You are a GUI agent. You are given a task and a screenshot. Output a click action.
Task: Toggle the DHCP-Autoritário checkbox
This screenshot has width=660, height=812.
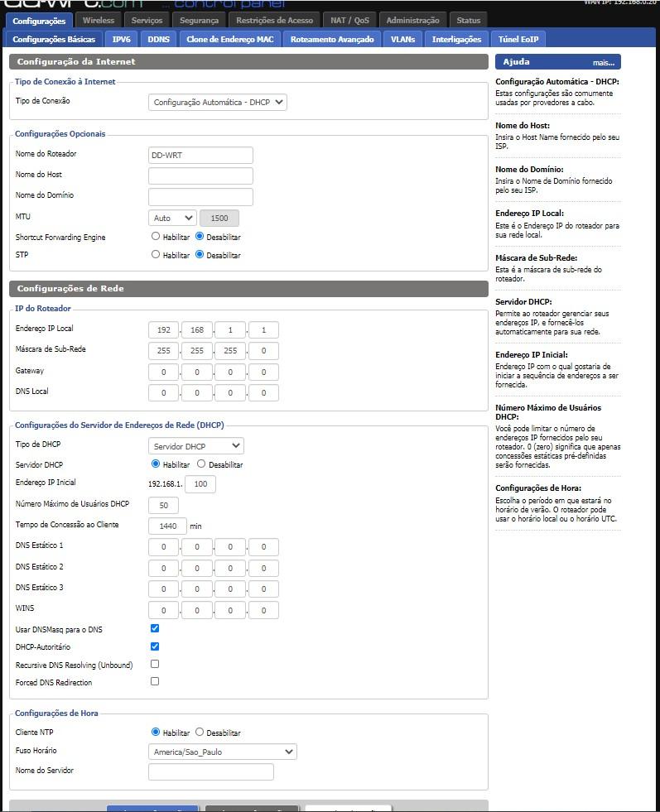click(155, 646)
